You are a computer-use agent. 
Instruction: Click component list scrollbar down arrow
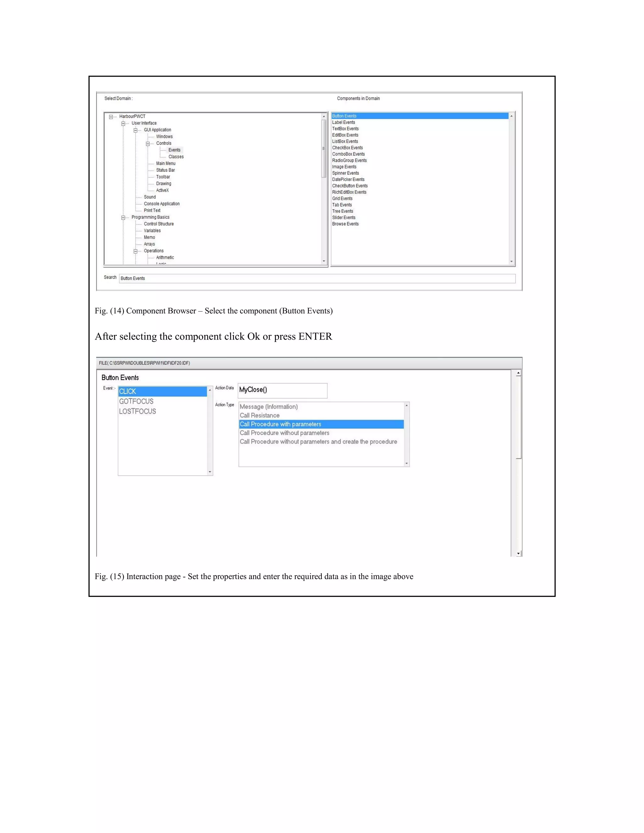[512, 262]
